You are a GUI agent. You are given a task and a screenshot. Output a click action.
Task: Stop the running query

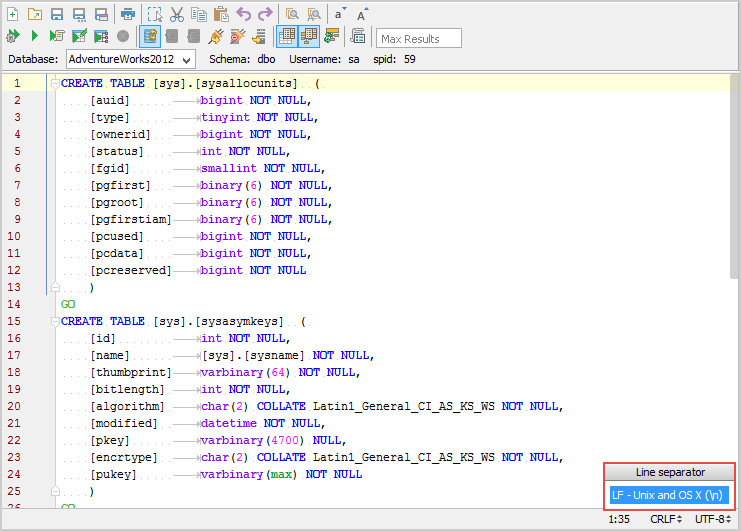(123, 36)
